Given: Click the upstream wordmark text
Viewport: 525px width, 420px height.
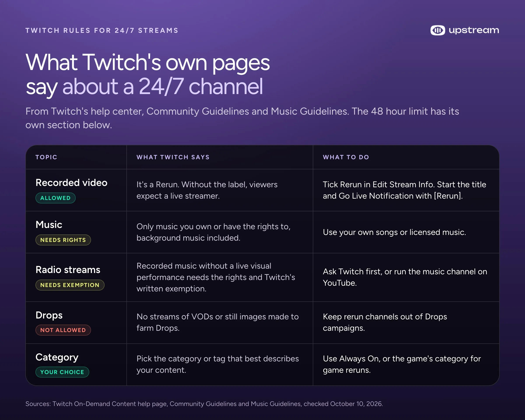Looking at the screenshot, I should click(474, 30).
